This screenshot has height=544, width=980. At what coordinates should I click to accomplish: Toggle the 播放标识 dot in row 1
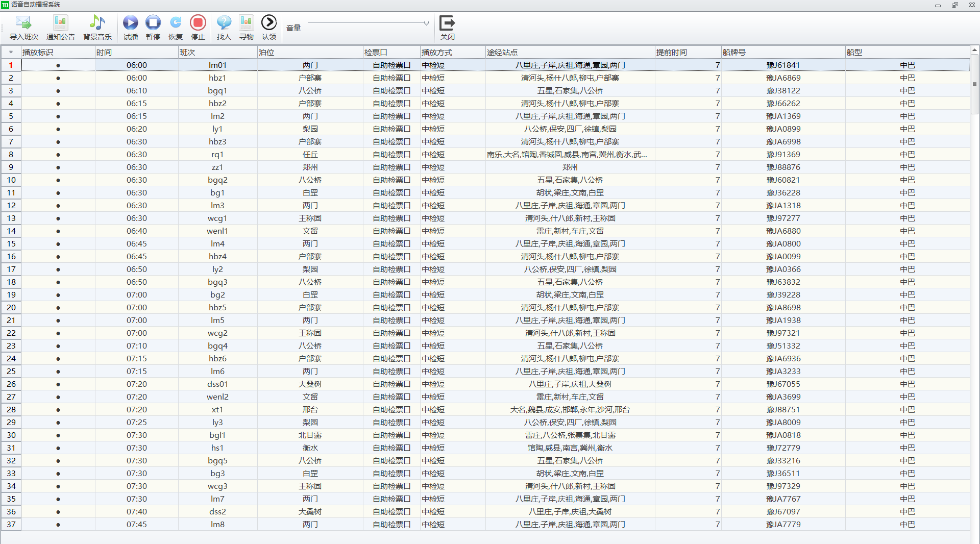click(x=58, y=65)
